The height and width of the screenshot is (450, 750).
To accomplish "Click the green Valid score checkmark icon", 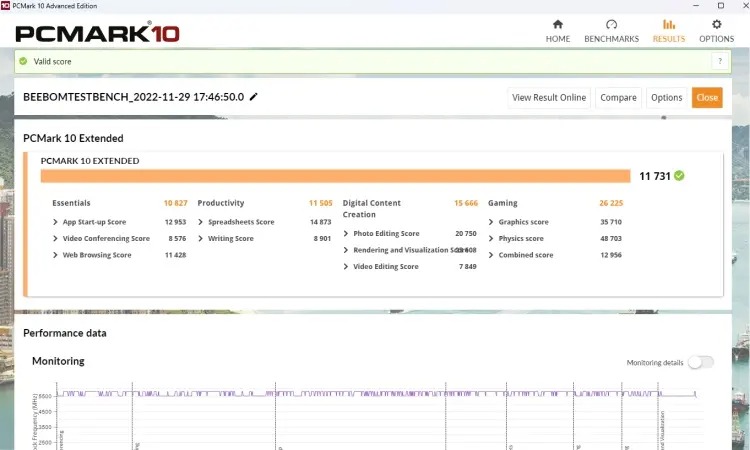I will (23, 61).
